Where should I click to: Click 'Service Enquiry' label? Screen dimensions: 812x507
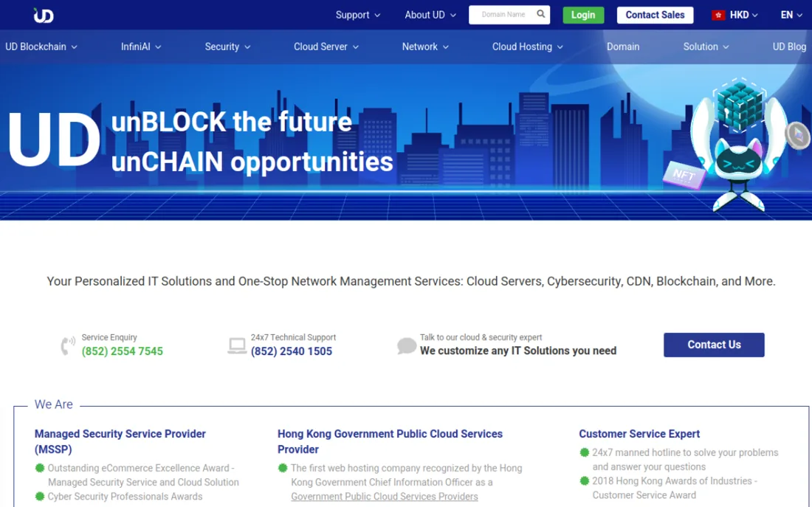click(x=109, y=337)
